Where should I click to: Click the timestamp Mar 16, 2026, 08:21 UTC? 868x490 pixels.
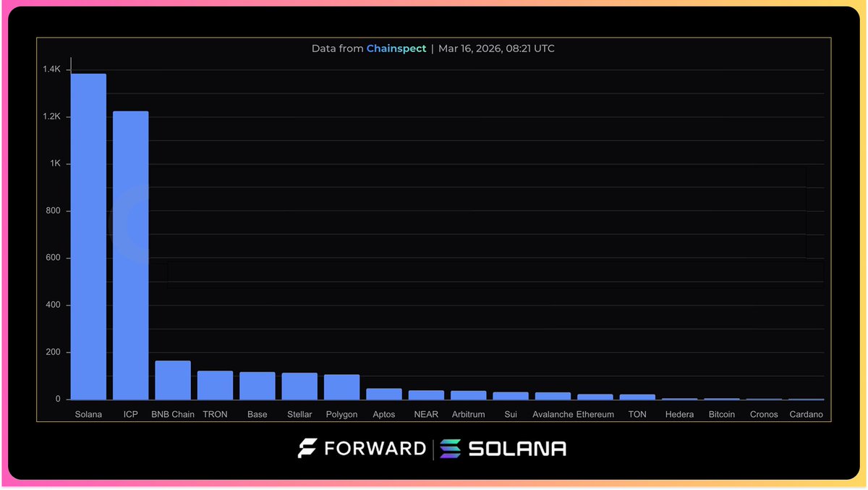496,48
